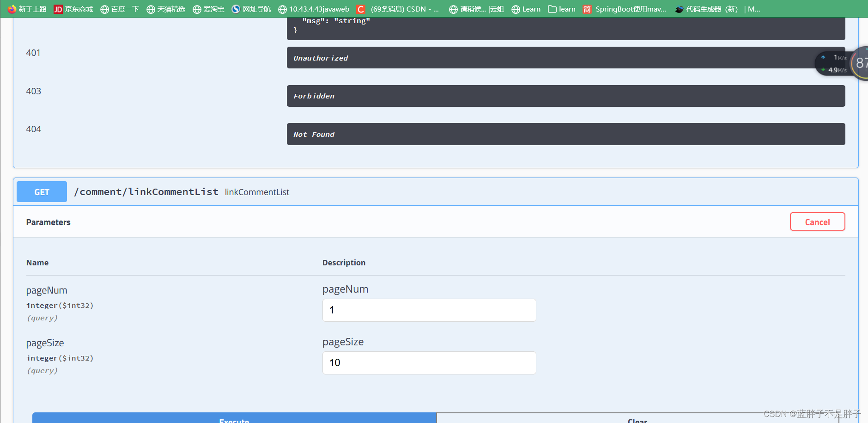Click the 404 response code

(x=33, y=129)
